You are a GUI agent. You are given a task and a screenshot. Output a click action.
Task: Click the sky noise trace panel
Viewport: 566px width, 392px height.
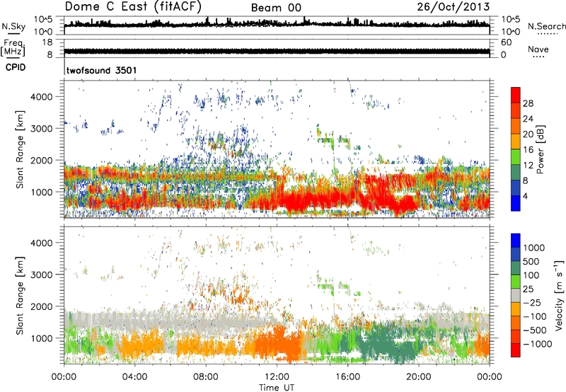point(277,25)
